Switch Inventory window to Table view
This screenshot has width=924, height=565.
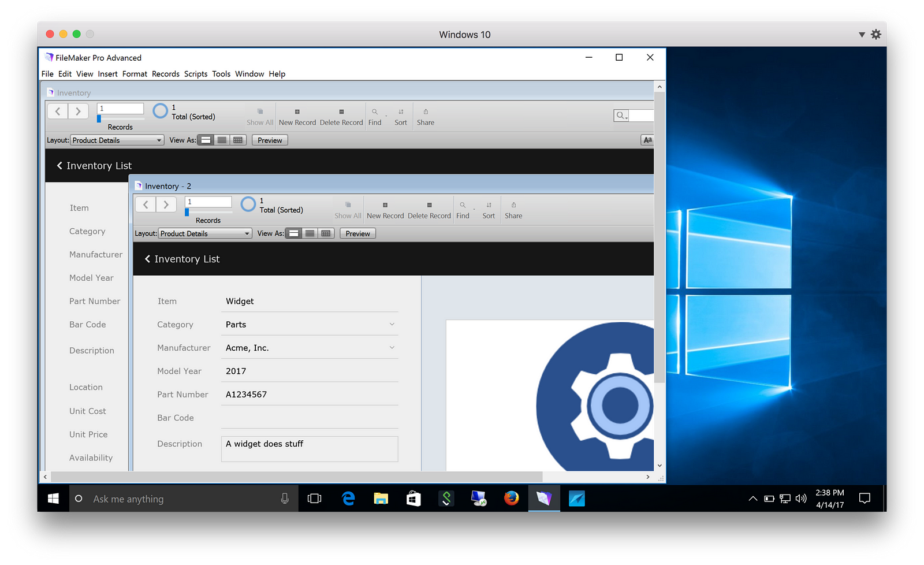pyautogui.click(x=238, y=140)
